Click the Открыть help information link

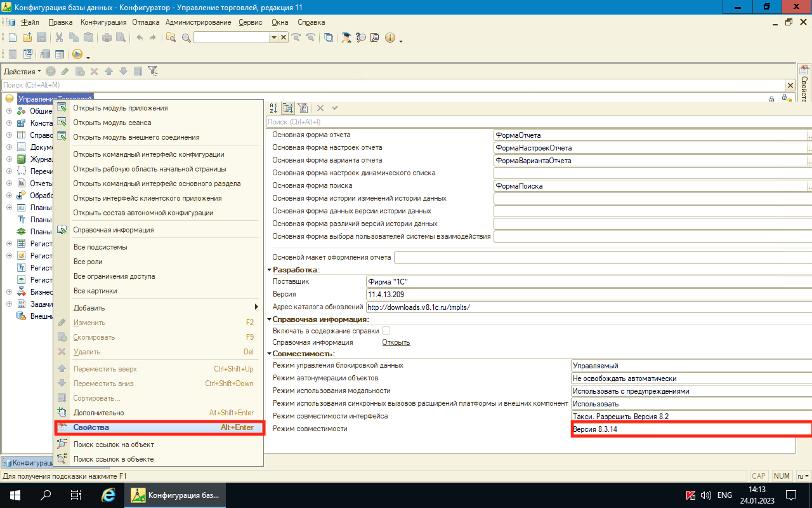396,342
